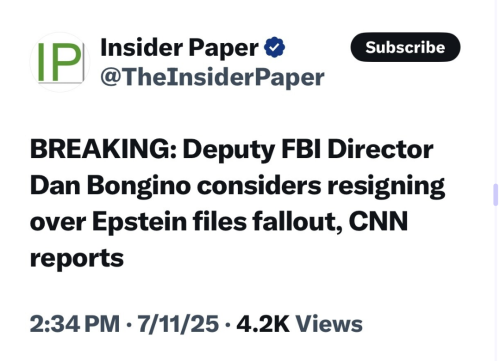The width and height of the screenshot is (500, 361).
Task: Select the 7/11/25 post date
Action: click(178, 324)
